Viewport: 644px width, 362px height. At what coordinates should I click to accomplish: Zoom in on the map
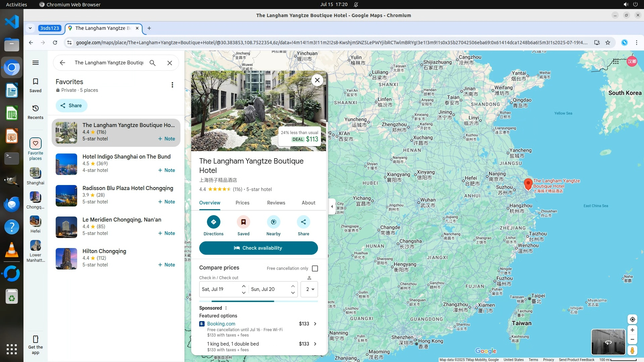(x=632, y=330)
